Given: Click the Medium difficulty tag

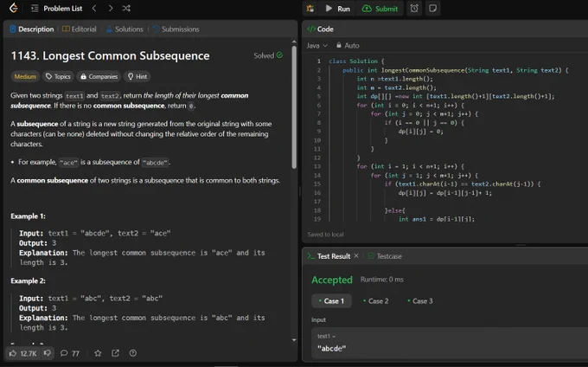Looking at the screenshot, I should coord(25,76).
